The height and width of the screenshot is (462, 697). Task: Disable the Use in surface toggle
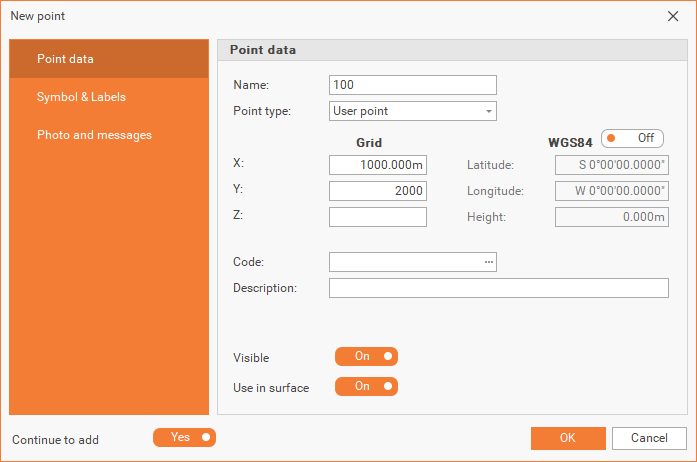366,387
